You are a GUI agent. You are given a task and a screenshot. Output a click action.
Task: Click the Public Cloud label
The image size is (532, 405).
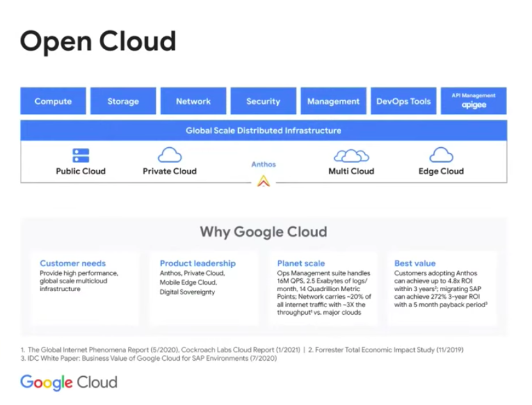pos(81,171)
